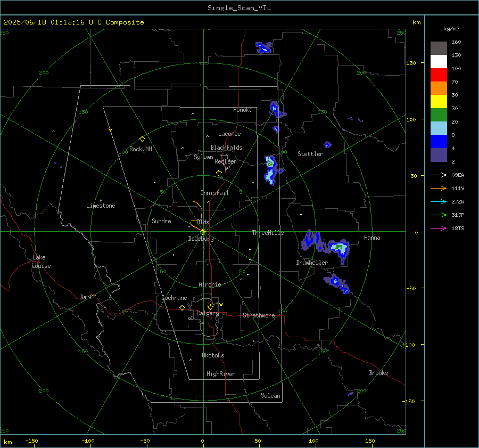Click the white 09EA arrow icon

[x=439, y=175]
